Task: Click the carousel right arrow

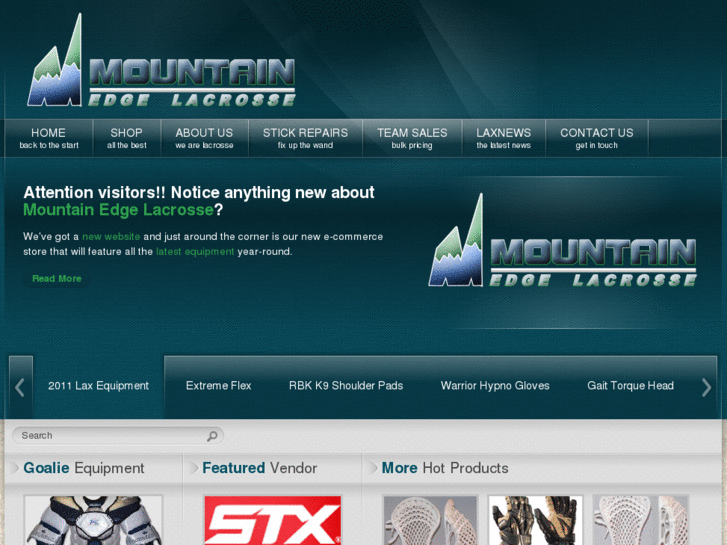Action: [x=706, y=387]
